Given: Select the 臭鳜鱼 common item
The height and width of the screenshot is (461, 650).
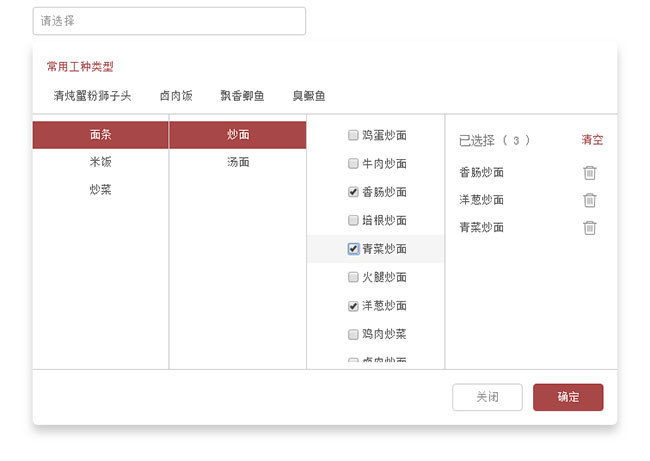Looking at the screenshot, I should [x=309, y=96].
